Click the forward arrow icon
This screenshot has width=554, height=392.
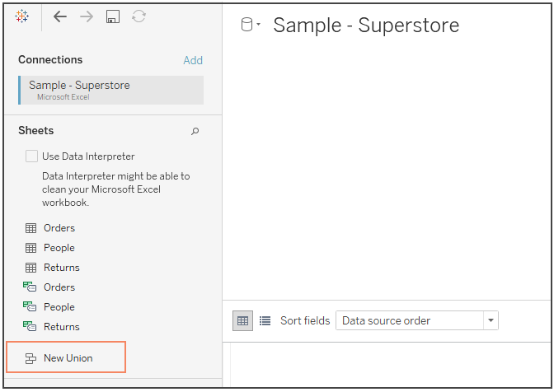[87, 16]
